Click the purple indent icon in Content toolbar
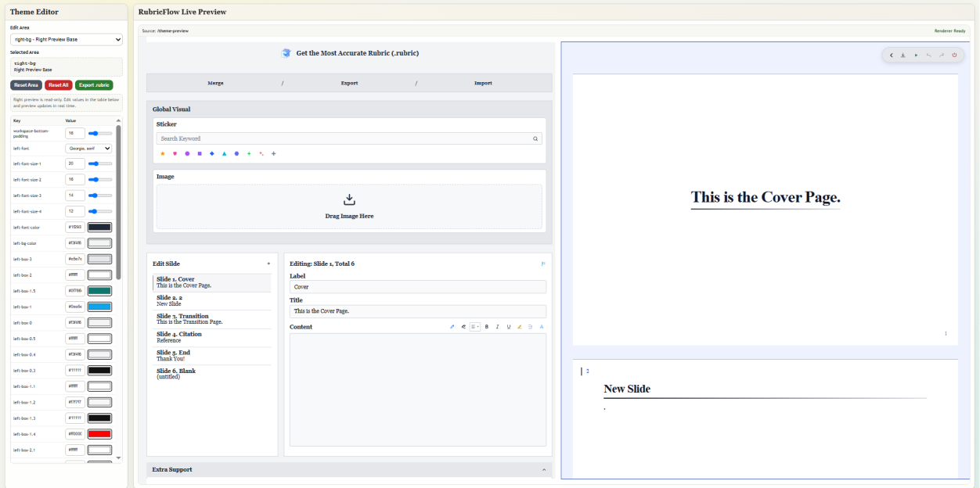This screenshot has height=488, width=980. [530, 327]
